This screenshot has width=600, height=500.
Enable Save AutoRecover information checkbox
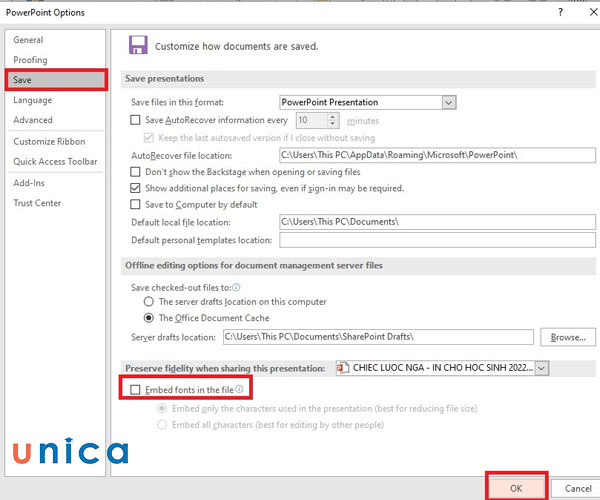[x=135, y=120]
